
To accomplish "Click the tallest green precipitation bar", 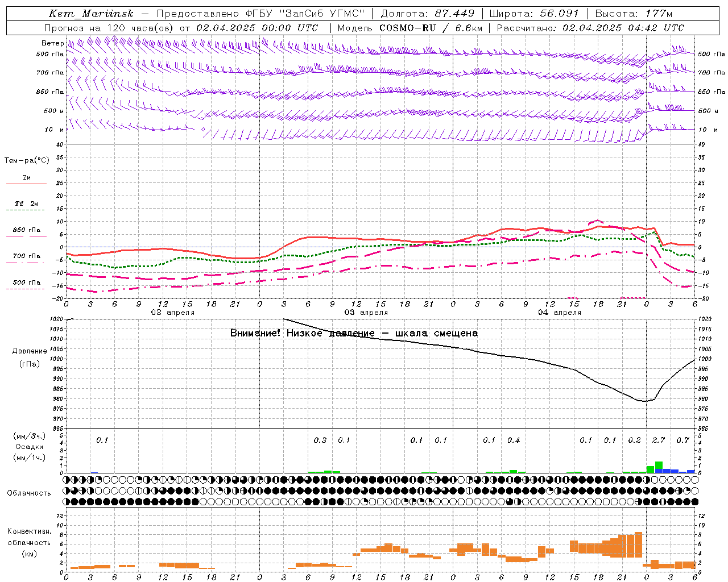I will pos(659,465).
